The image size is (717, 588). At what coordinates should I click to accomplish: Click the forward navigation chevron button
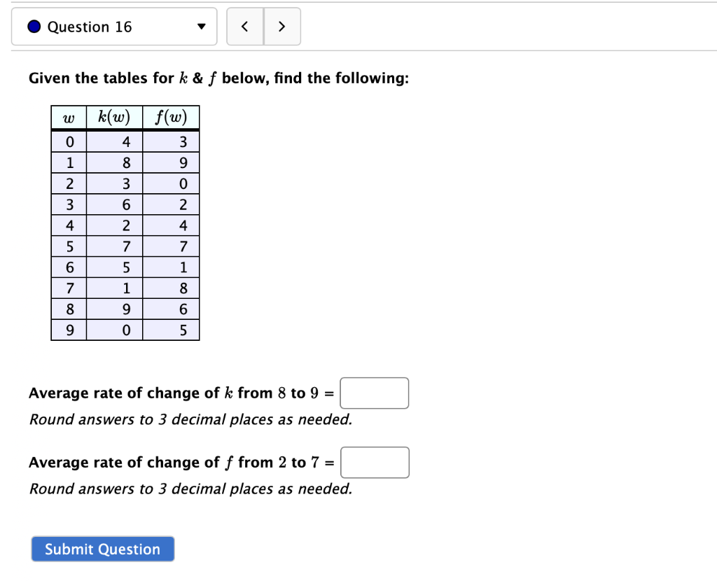[281, 26]
